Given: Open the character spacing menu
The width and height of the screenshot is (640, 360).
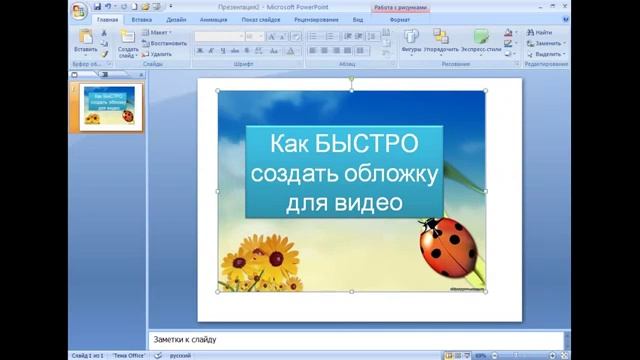Looking at the screenshot, I should coord(259,51).
